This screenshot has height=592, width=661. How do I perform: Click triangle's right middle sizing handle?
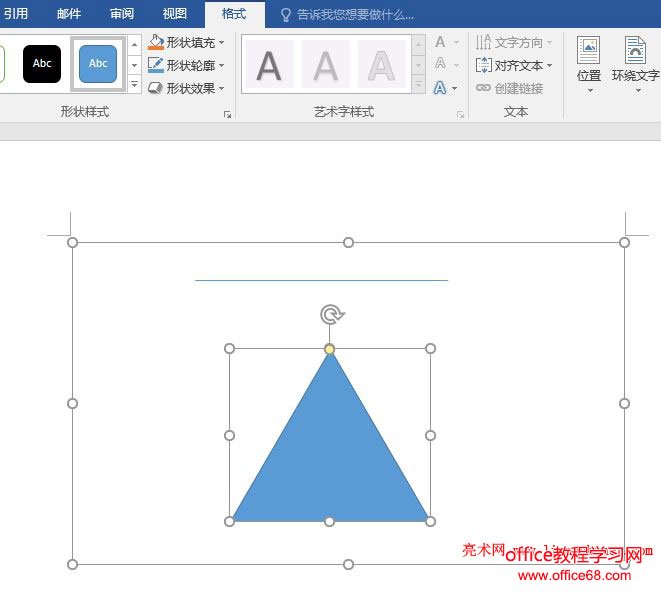pyautogui.click(x=430, y=435)
